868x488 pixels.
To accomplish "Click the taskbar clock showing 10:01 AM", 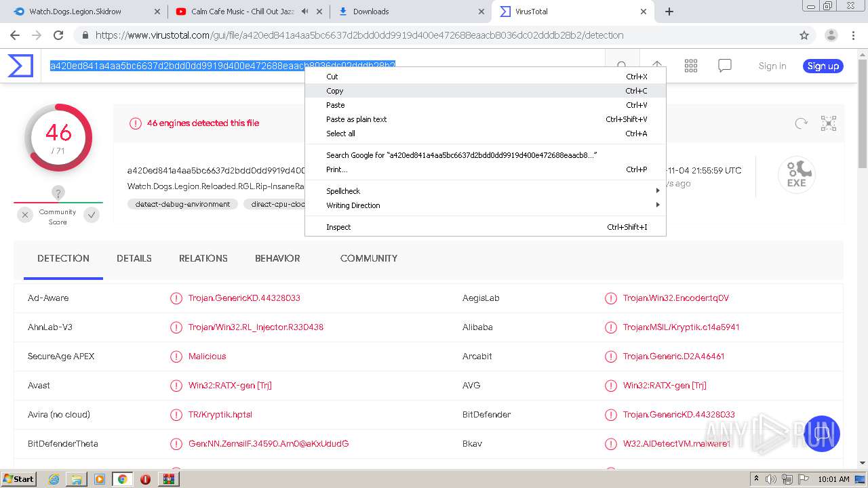I will pyautogui.click(x=833, y=479).
